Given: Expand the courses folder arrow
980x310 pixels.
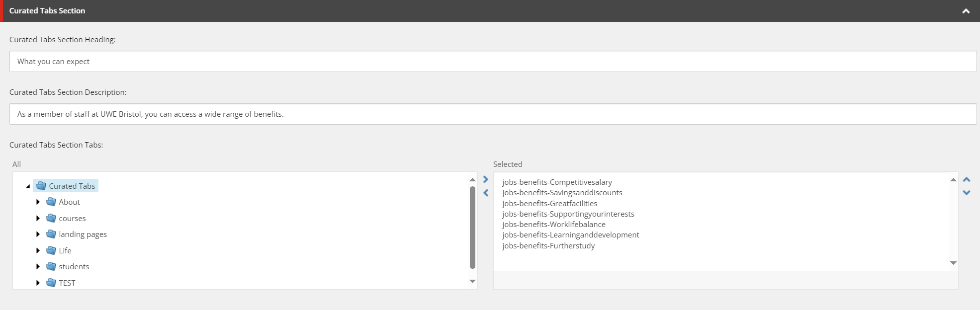Looking at the screenshot, I should click(38, 219).
